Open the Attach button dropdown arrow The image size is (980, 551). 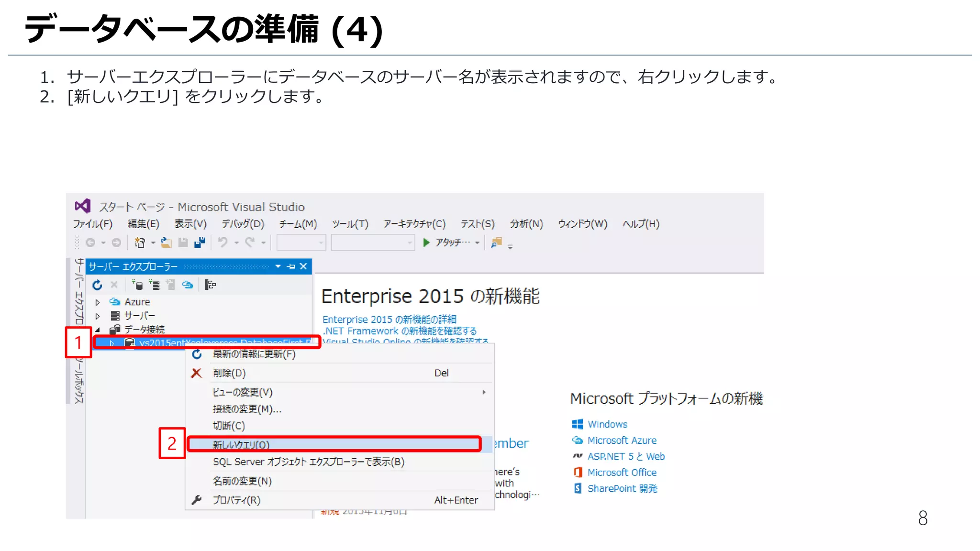coord(477,243)
